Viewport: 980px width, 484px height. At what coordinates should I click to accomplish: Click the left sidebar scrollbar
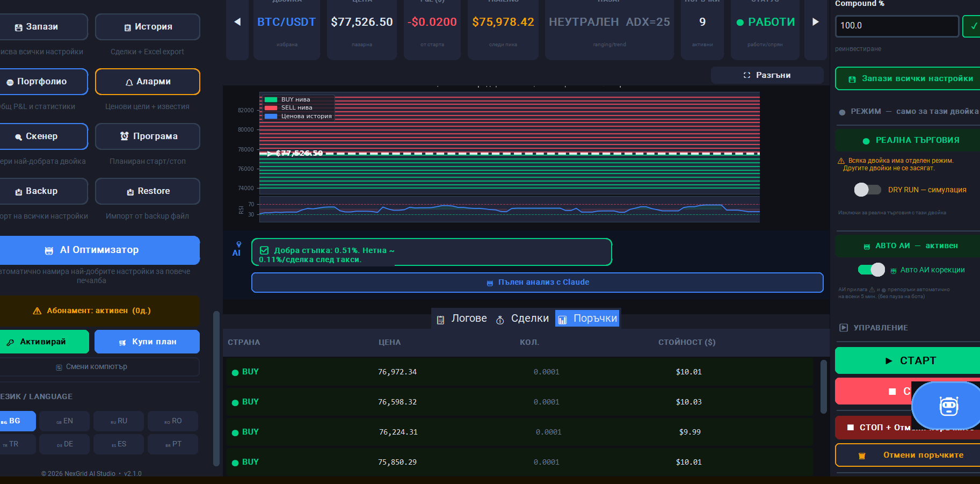click(x=216, y=388)
